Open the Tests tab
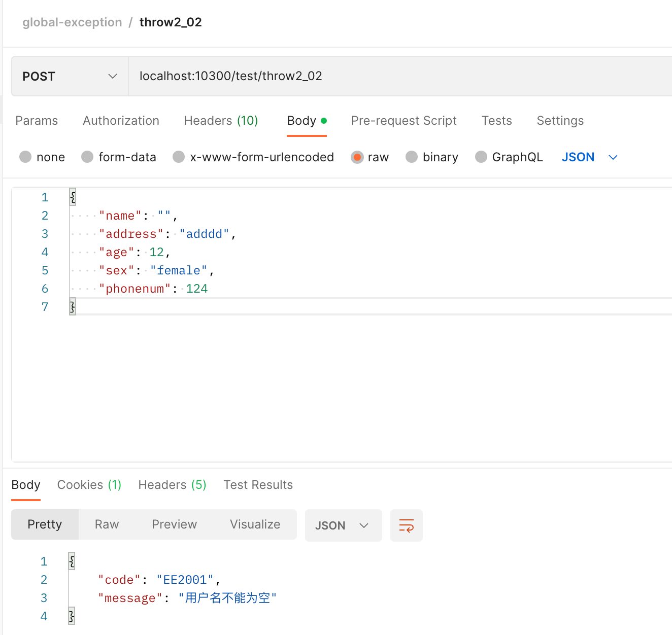The height and width of the screenshot is (635, 672). pos(496,121)
